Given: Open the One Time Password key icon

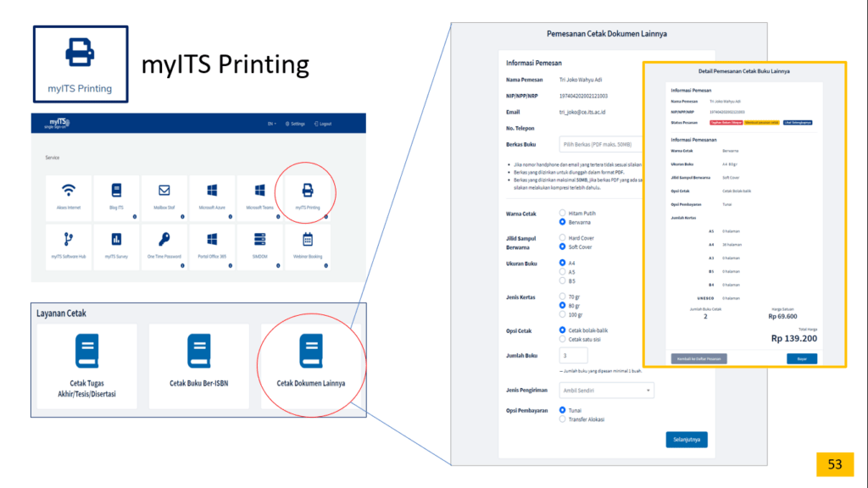Looking at the screenshot, I should pos(164,239).
